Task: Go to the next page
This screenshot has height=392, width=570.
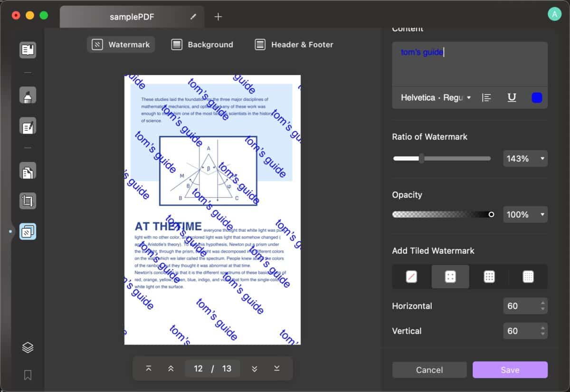Action: pyautogui.click(x=255, y=369)
